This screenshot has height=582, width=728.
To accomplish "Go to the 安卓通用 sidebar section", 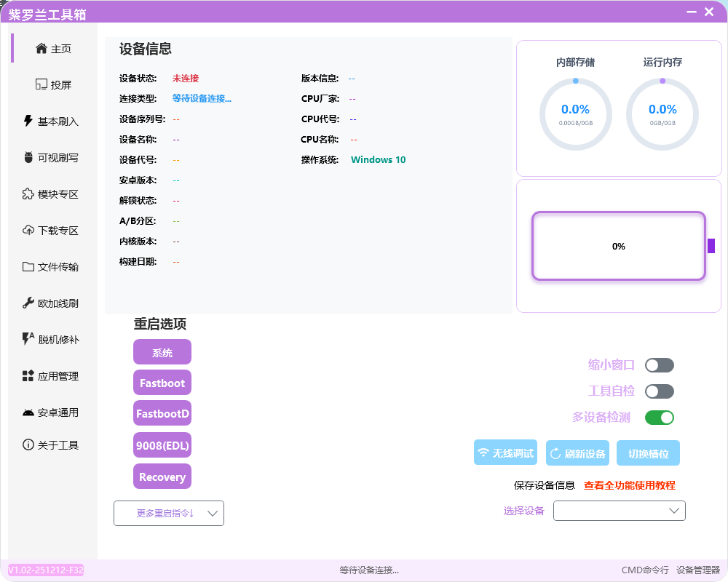I will (x=51, y=412).
